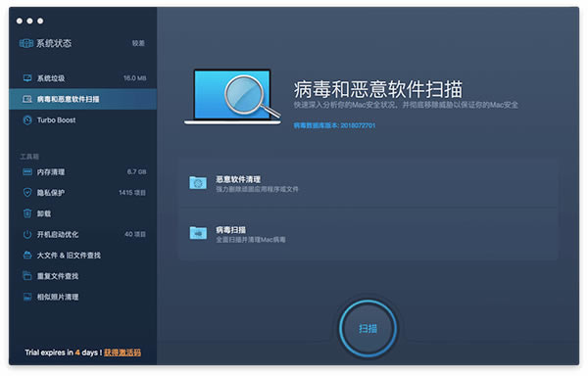Click the 病毒和恶意软件扫描 sidebar icon
The height and width of the screenshot is (376, 588).
click(27, 99)
